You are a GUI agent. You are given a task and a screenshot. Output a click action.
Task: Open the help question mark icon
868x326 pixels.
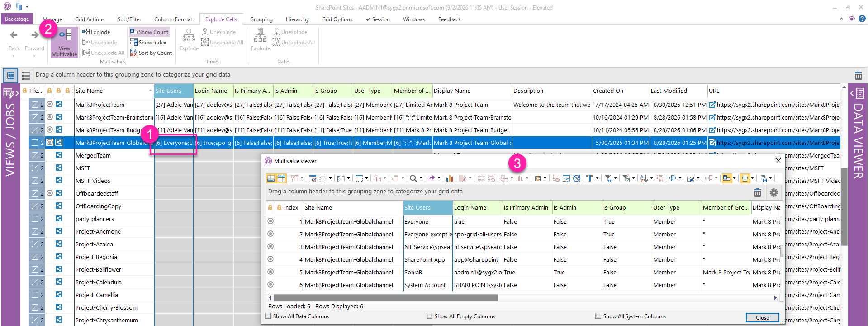tap(862, 19)
